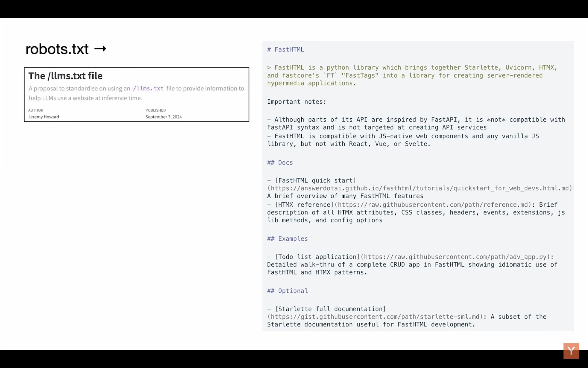Click 'Starlette documentation useful for FastHTML development.'
The image size is (588, 368).
[371, 324]
